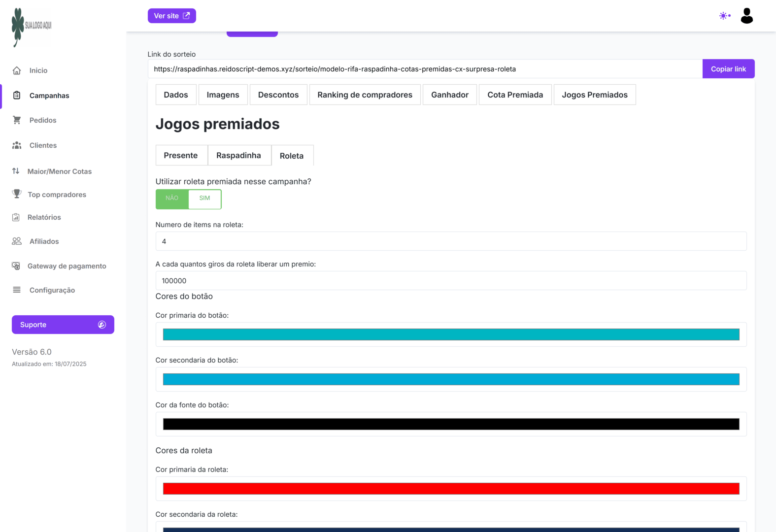Click the Inicio home icon
The height and width of the screenshot is (532, 776).
(17, 70)
